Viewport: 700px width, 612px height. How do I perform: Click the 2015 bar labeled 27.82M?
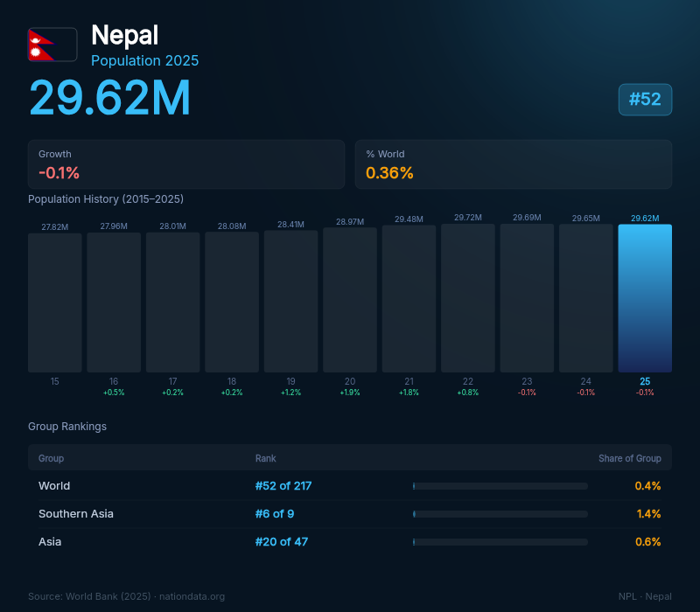coord(55,303)
